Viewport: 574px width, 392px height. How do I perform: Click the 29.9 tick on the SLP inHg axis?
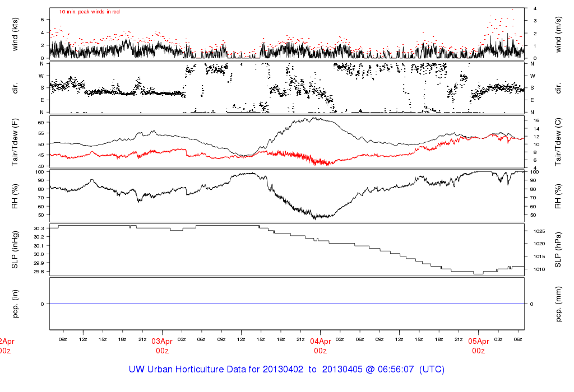(39, 263)
